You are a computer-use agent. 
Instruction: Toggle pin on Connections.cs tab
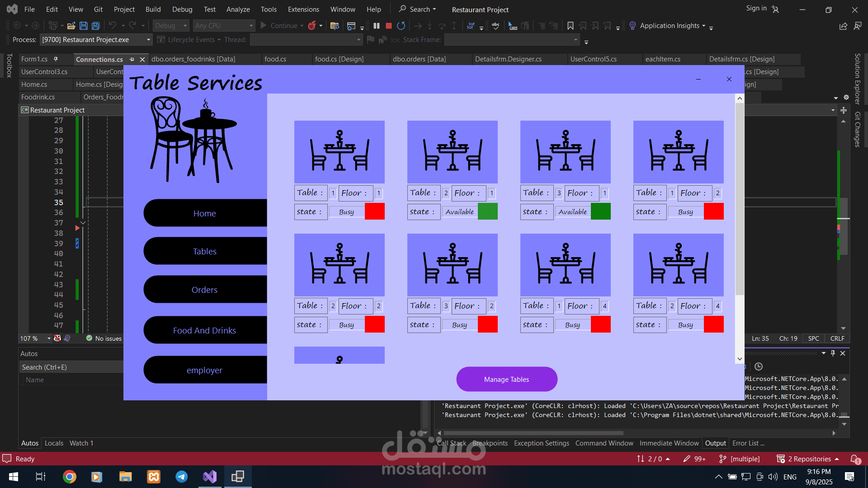[132, 59]
